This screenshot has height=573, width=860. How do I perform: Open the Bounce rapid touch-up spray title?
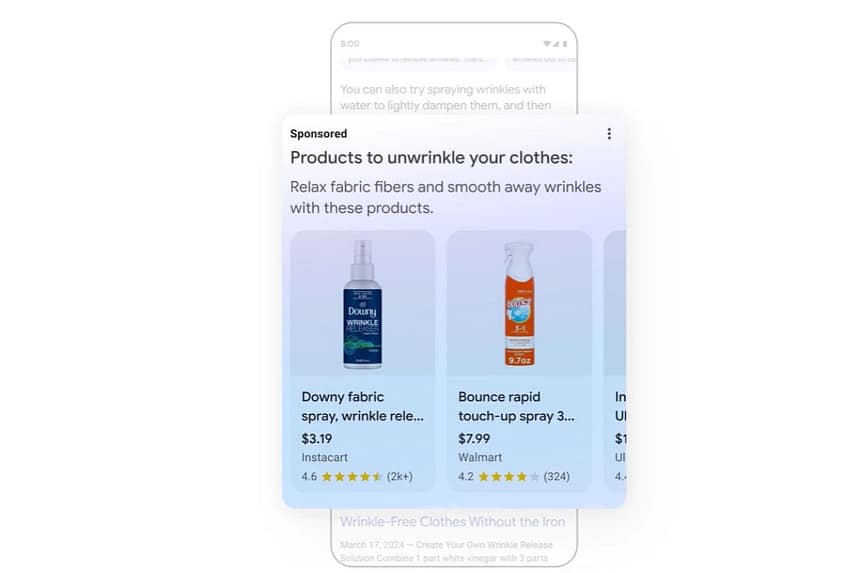coord(516,406)
